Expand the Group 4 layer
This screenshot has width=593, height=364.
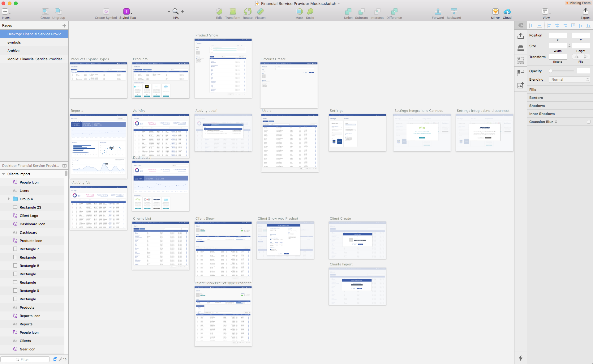click(x=8, y=199)
